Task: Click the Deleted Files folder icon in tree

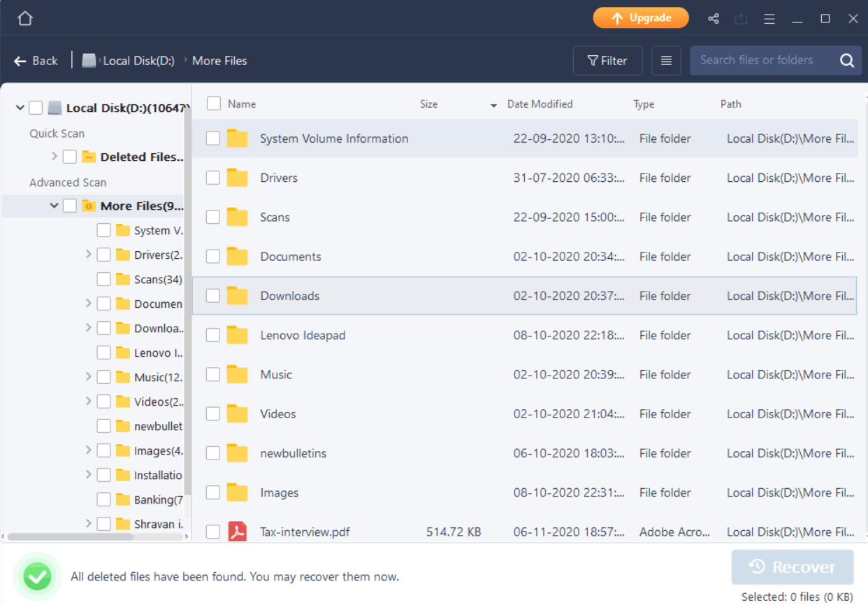Action: [x=89, y=157]
